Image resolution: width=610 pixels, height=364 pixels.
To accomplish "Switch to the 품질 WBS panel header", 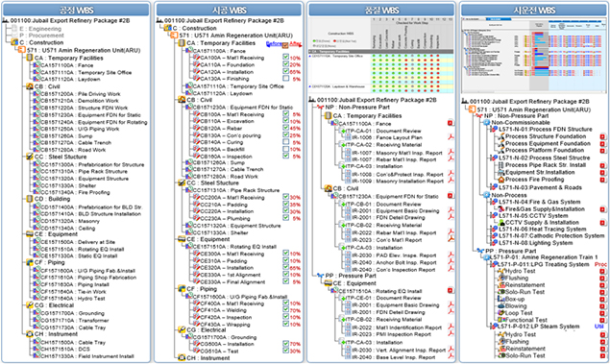I will [x=381, y=10].
